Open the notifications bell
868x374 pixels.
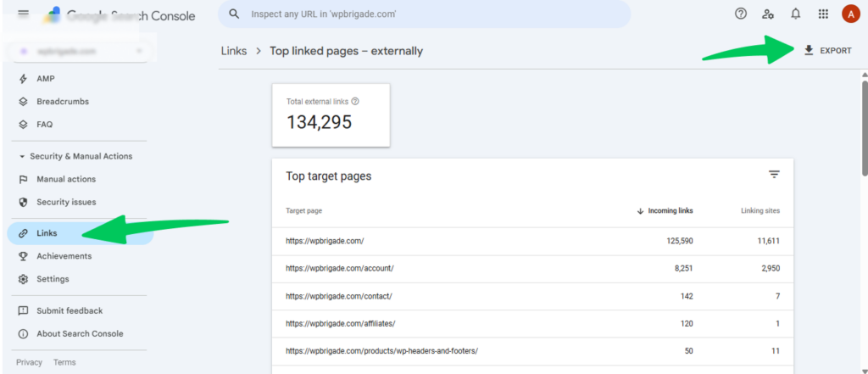(795, 14)
